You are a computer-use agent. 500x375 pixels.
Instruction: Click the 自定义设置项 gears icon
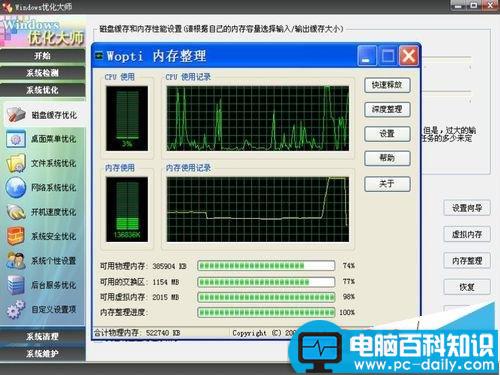[x=16, y=309]
